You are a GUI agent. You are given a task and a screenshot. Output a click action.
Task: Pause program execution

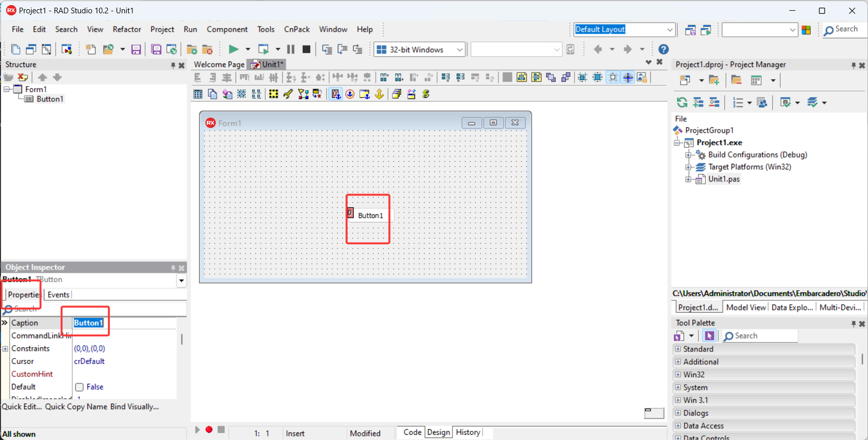(291, 49)
